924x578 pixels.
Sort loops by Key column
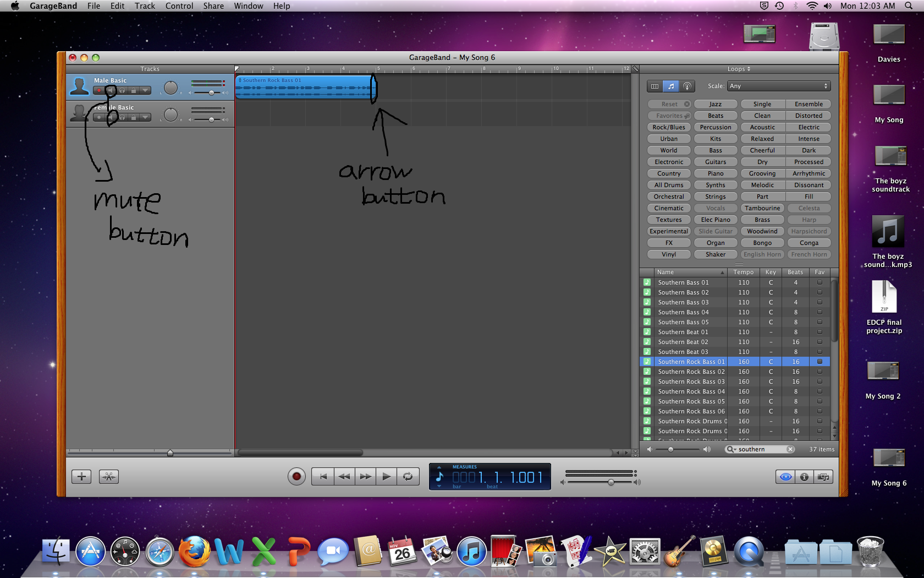(771, 272)
